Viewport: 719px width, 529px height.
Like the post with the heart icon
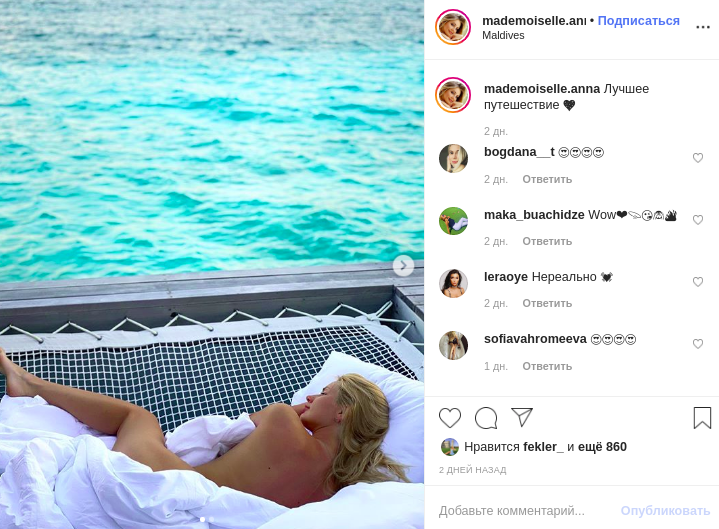click(x=450, y=418)
